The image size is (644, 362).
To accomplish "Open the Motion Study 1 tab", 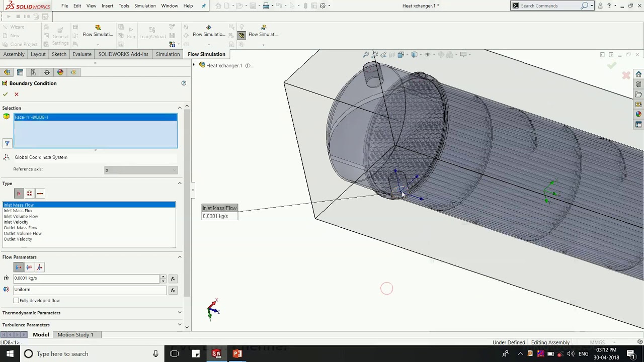I will [x=75, y=335].
